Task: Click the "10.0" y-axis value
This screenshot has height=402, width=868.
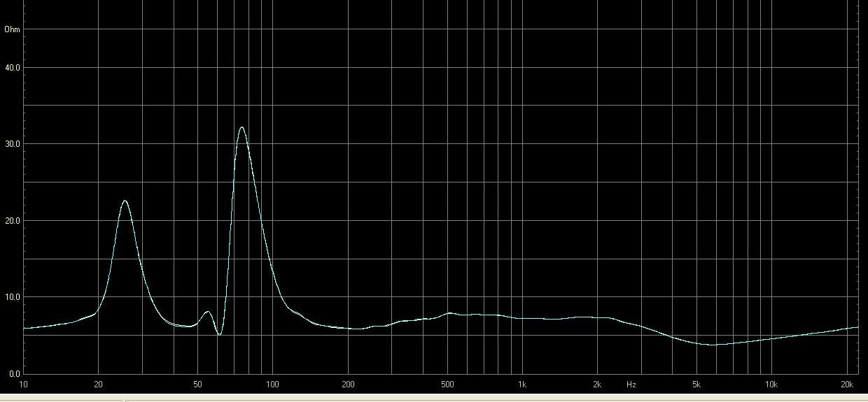Action: pos(12,297)
